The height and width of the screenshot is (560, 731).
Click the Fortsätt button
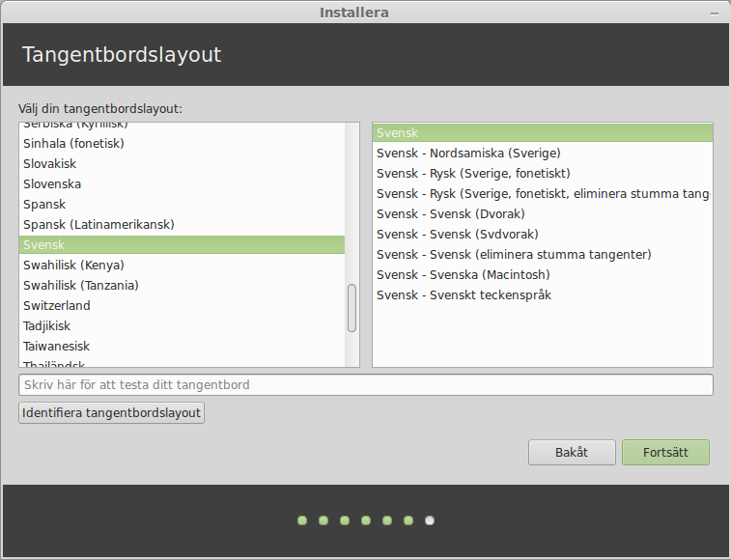pos(665,452)
